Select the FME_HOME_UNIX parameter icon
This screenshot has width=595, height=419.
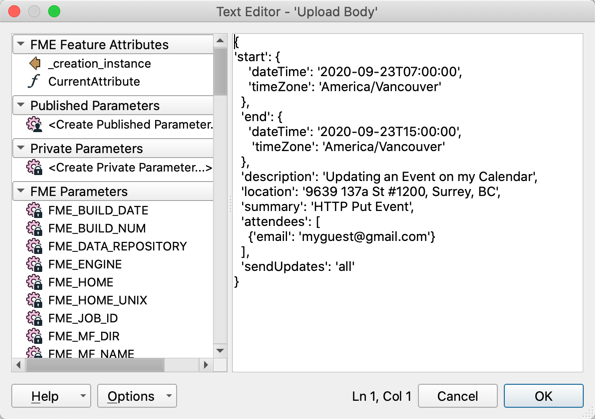34,300
